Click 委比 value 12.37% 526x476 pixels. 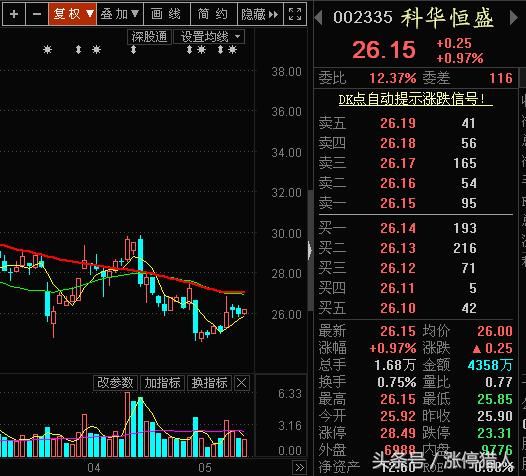tap(392, 78)
